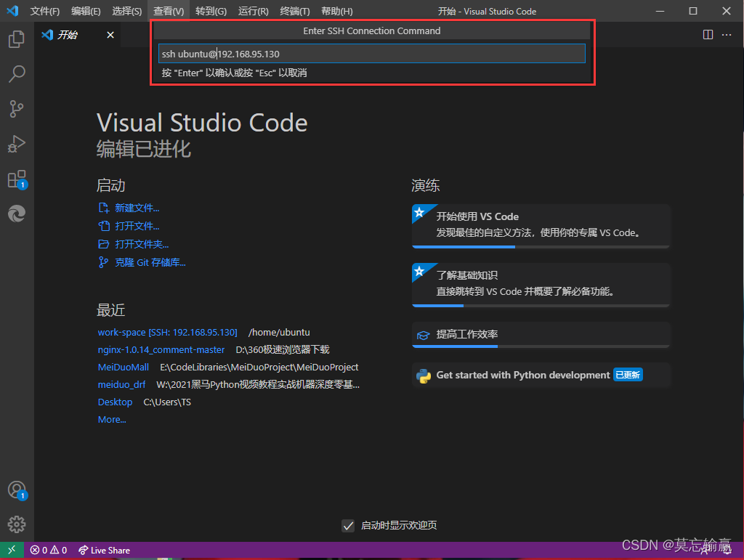Click the remote window indicator in status bar

[x=12, y=550]
